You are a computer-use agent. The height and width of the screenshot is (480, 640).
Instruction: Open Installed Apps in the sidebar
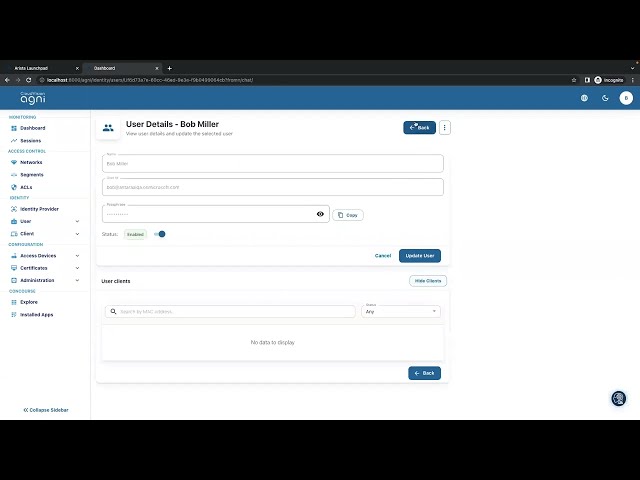pos(36,315)
